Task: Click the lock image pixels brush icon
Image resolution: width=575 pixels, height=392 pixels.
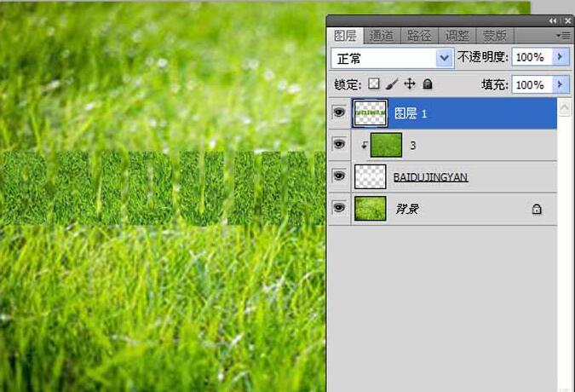Action: [391, 84]
